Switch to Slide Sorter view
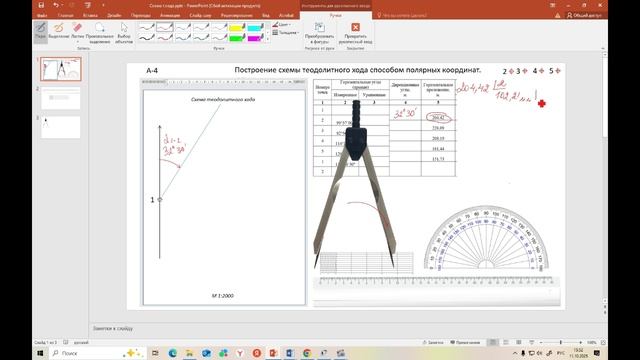 pyautogui.click(x=506, y=342)
